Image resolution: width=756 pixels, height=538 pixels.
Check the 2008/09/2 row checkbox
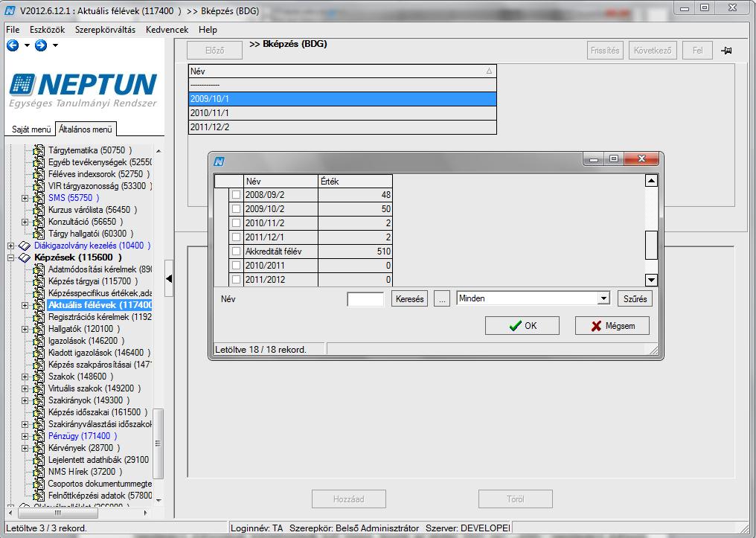237,195
